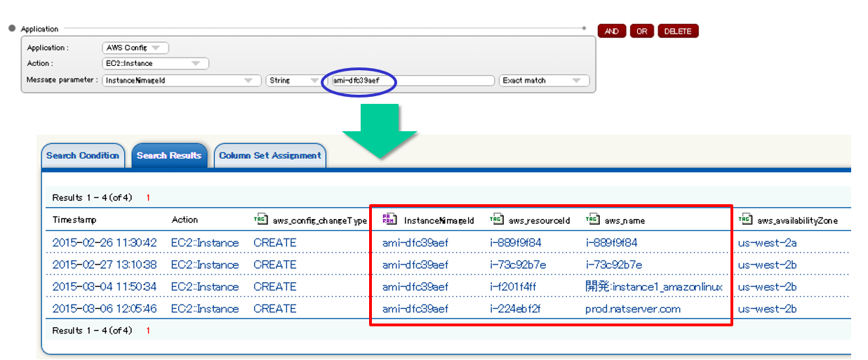Image resolution: width=868 pixels, height=360 pixels.
Task: Click the ami-dfc39aef value input field
Action: point(413,80)
